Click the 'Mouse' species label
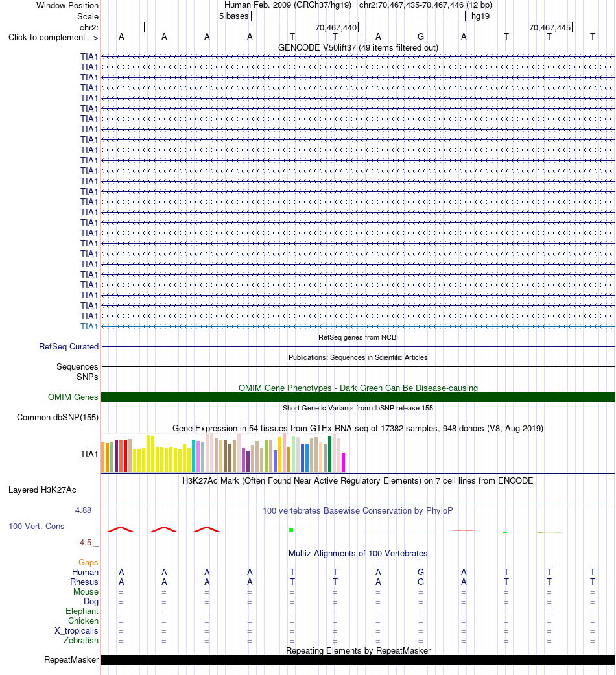The width and height of the screenshot is (616, 675). click(86, 592)
